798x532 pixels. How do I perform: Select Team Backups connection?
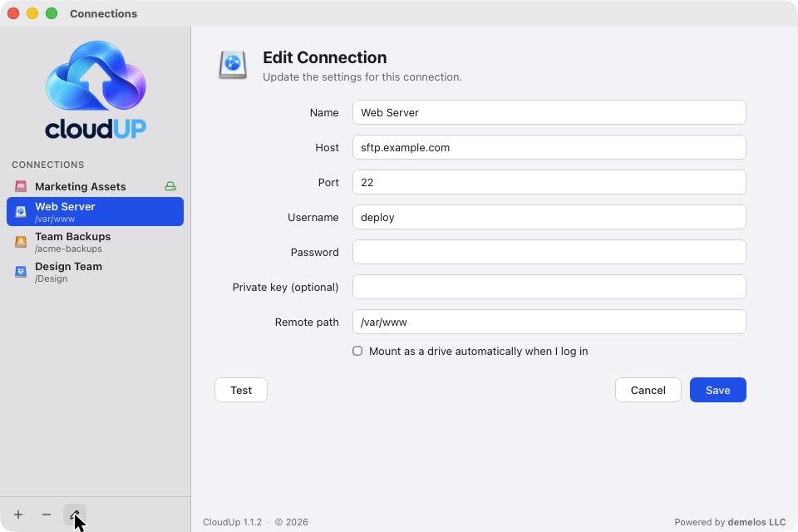[95, 242]
